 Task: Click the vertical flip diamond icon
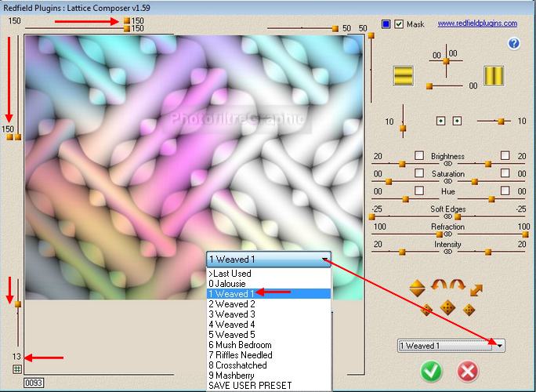[x=418, y=288]
